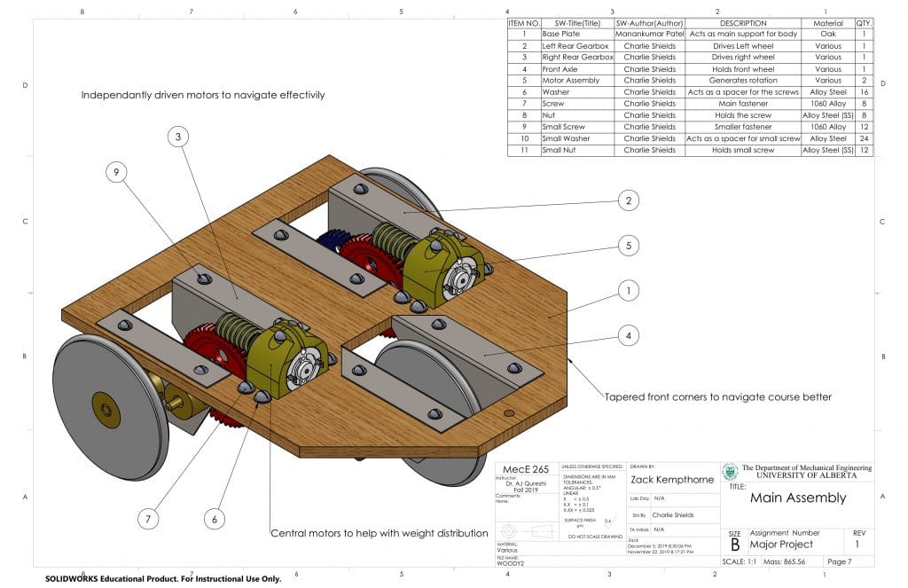
Task: Select the 'ITEM NO.' column header
Action: [524, 23]
